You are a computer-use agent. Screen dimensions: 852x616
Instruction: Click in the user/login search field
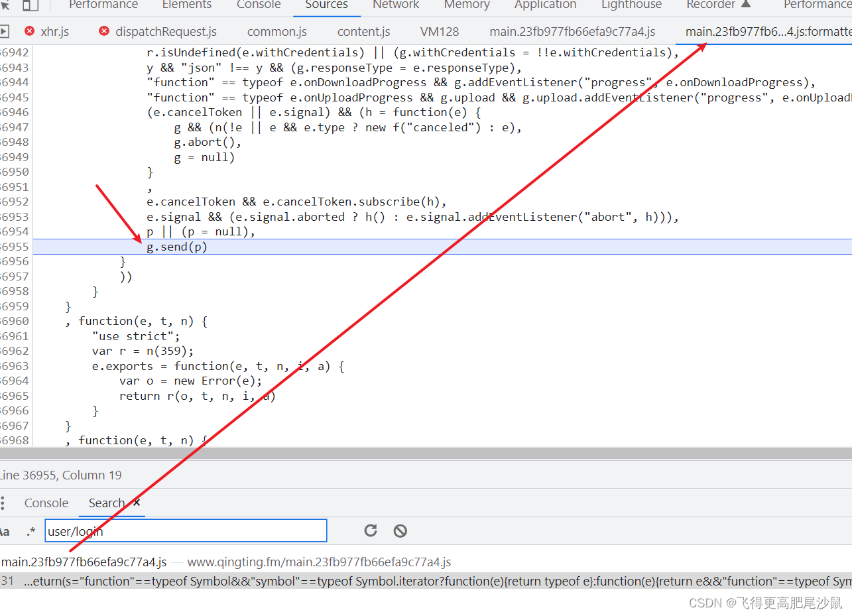(186, 531)
